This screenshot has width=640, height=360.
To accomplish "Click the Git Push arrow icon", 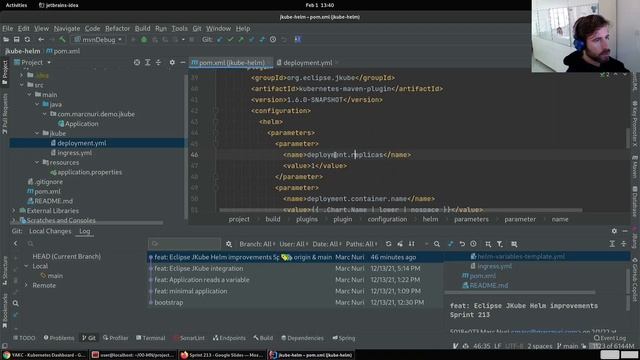I will click(241, 40).
